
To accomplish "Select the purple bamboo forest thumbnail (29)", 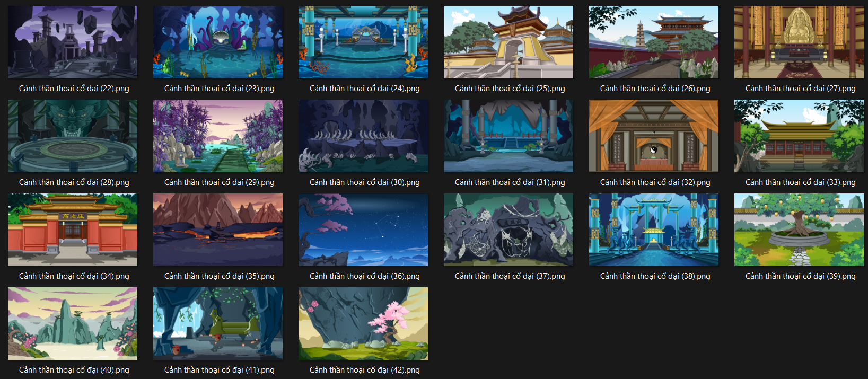I will [218, 136].
